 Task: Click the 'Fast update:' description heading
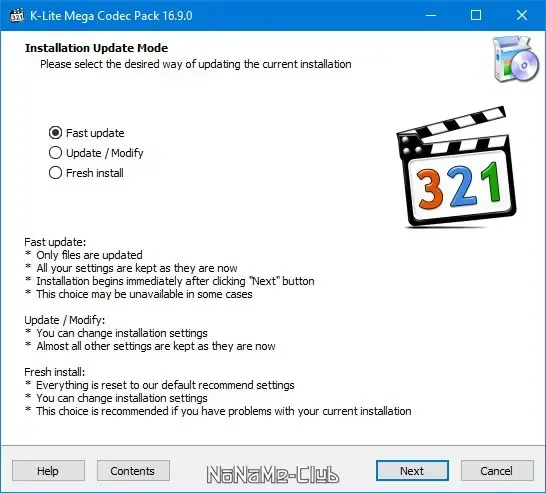55,242
